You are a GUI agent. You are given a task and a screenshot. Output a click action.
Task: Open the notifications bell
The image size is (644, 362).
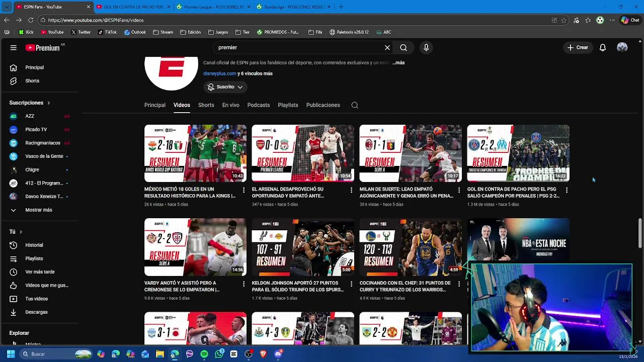pyautogui.click(x=603, y=48)
